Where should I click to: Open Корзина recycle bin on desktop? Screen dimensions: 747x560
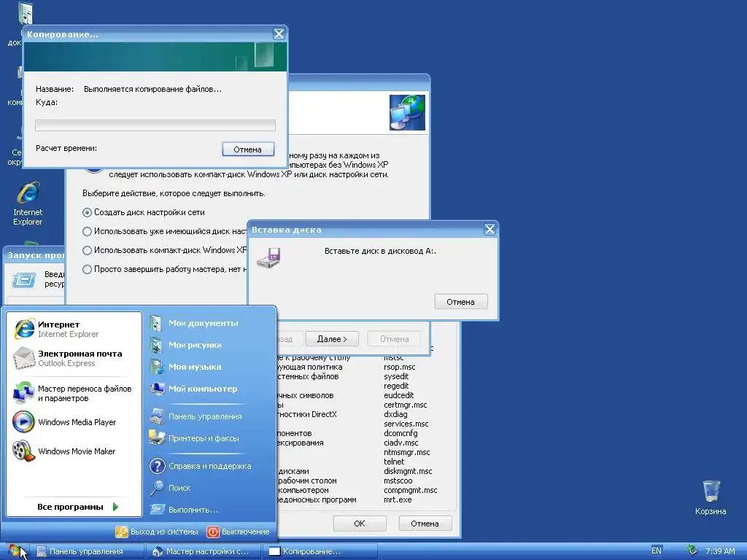[711, 497]
